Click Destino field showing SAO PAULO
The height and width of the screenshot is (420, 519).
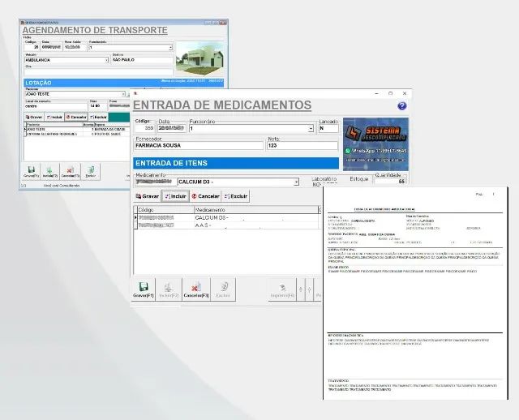tap(143, 60)
